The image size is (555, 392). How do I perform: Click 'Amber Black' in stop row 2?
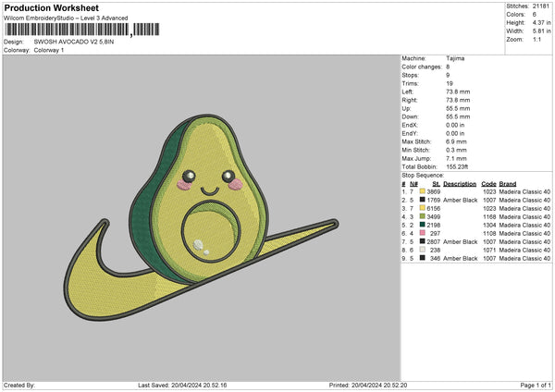click(460, 200)
